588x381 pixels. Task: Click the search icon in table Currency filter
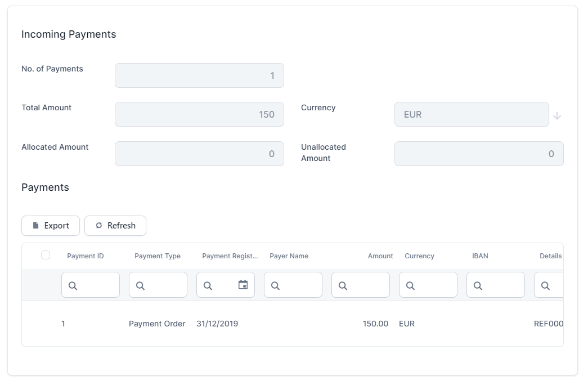coord(410,286)
